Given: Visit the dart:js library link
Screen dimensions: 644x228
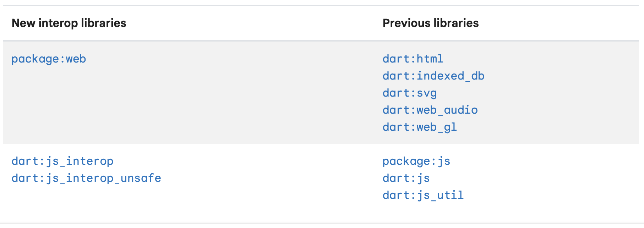Looking at the screenshot, I should click(x=406, y=178).
